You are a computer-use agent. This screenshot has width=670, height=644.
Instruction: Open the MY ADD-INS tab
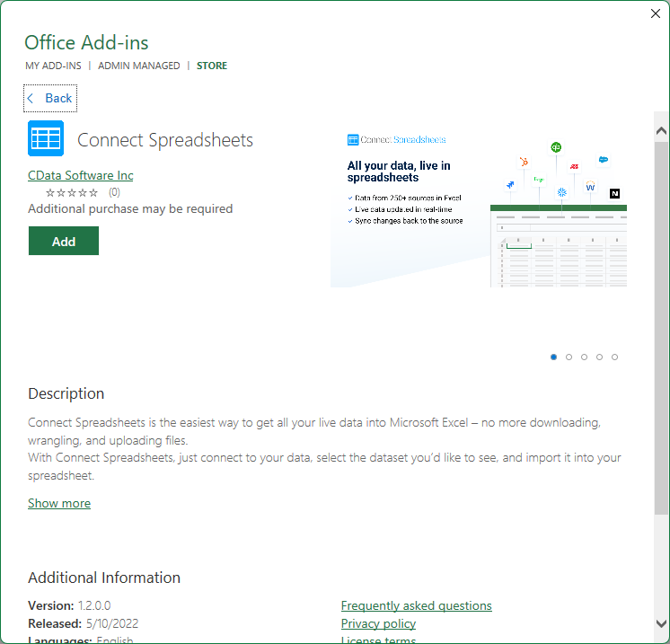tap(53, 66)
